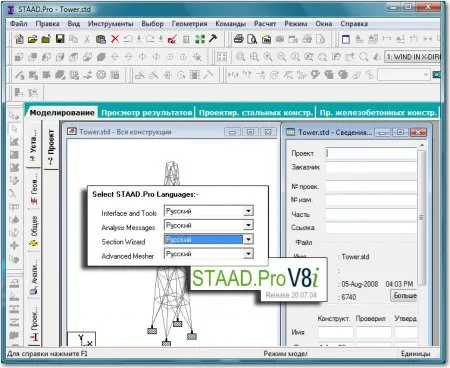Screen dimensions: 450x368
Task: Open the Section Wizard language dropdown
Action: [x=248, y=239]
